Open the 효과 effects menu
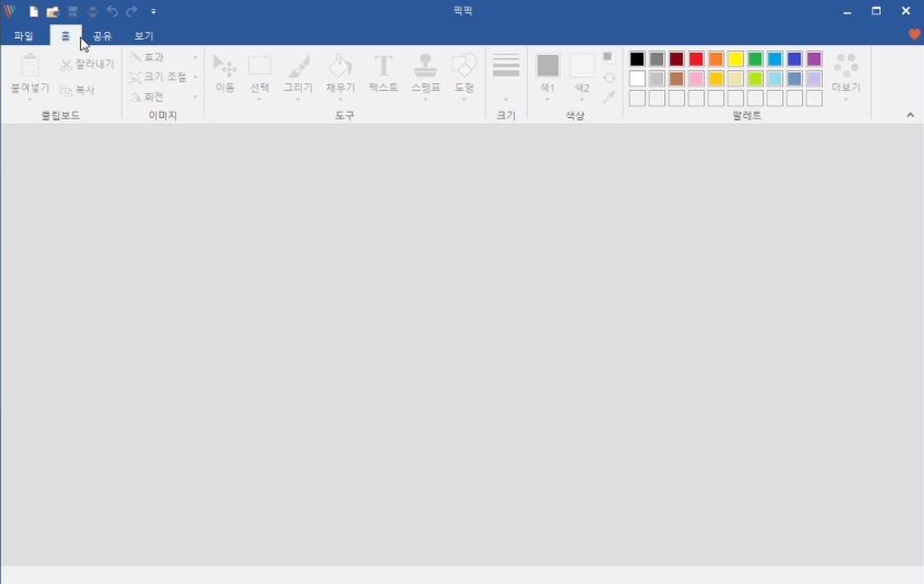The height and width of the screenshot is (584, 924). (163, 57)
